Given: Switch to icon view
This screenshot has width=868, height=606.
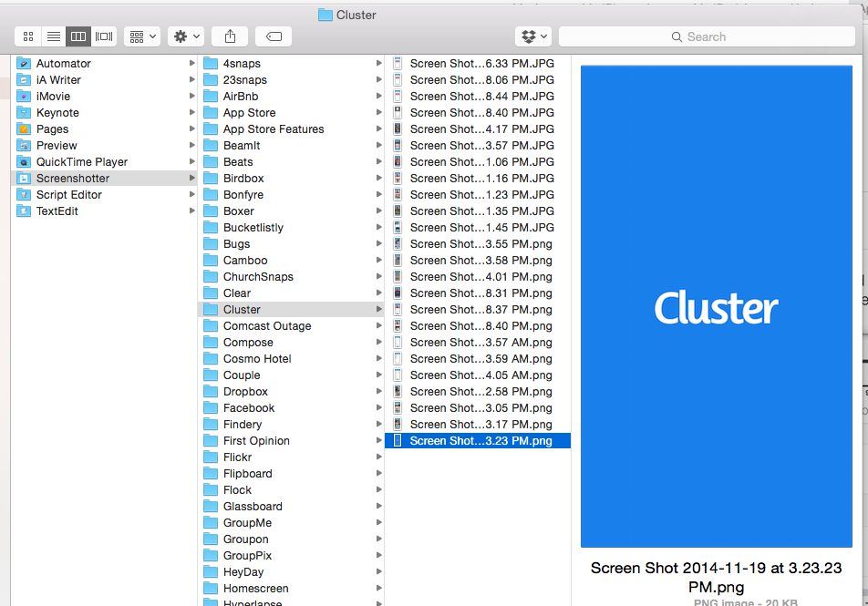Looking at the screenshot, I should (28, 36).
